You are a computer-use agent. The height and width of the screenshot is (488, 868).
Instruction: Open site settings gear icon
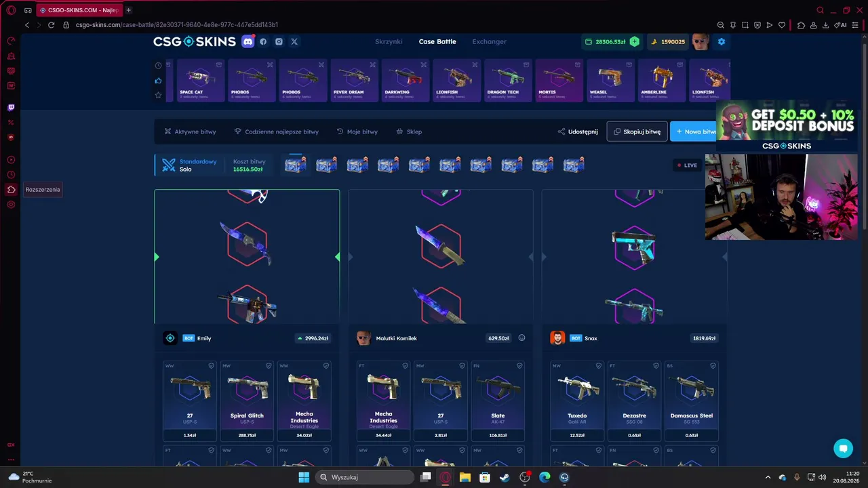coord(722,41)
